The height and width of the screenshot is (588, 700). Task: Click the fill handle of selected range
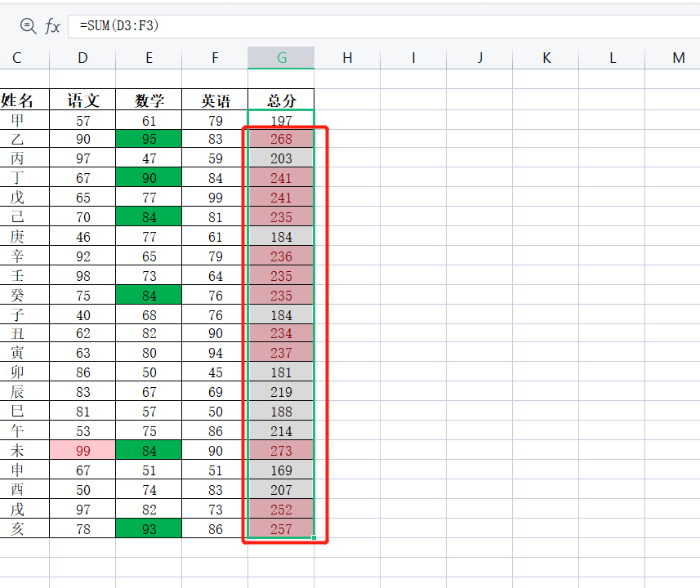click(314, 537)
